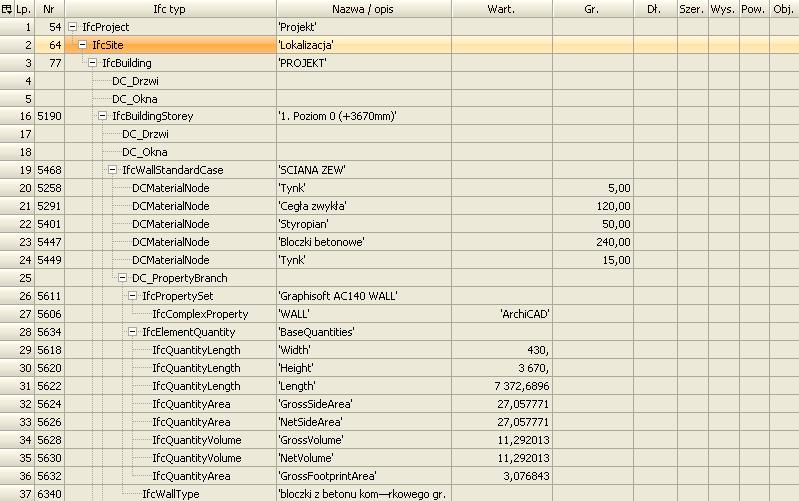Click the 'Graphisoft AC140 WALL' cell

(364, 296)
